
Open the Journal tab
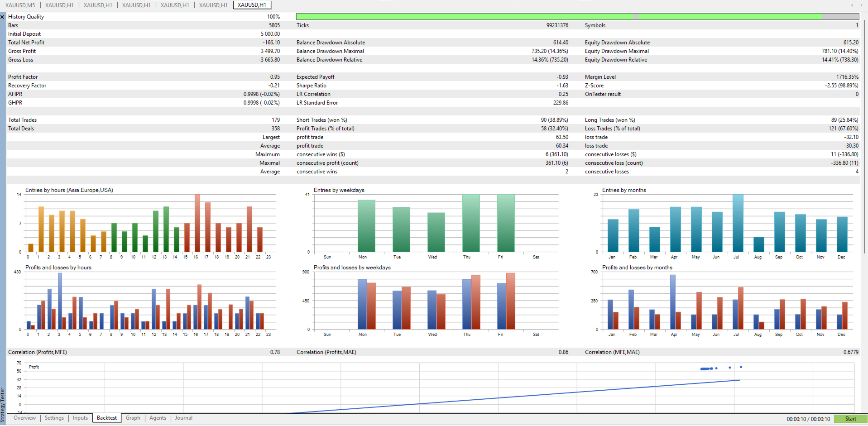pos(183,418)
